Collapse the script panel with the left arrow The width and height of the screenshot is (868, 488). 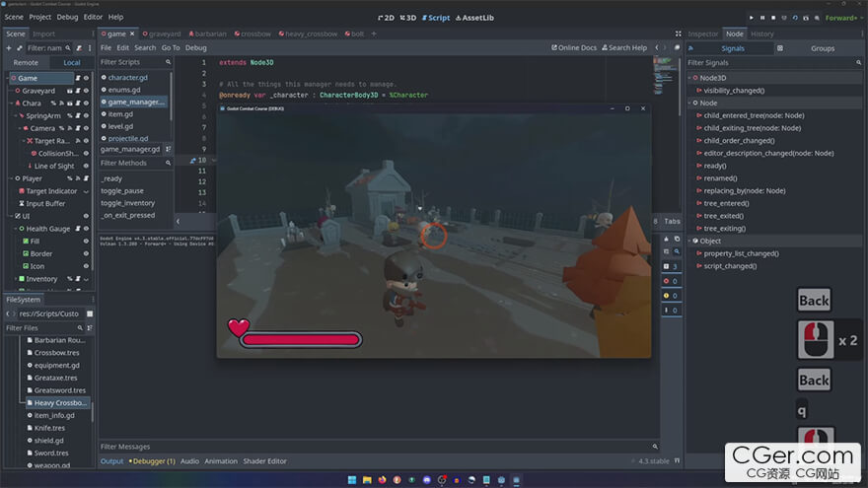[178, 221]
